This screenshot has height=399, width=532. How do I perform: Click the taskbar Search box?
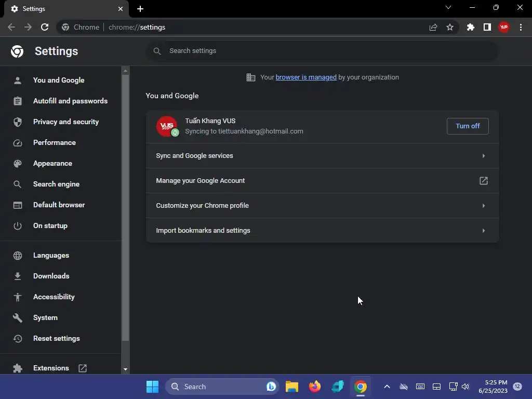(x=222, y=387)
